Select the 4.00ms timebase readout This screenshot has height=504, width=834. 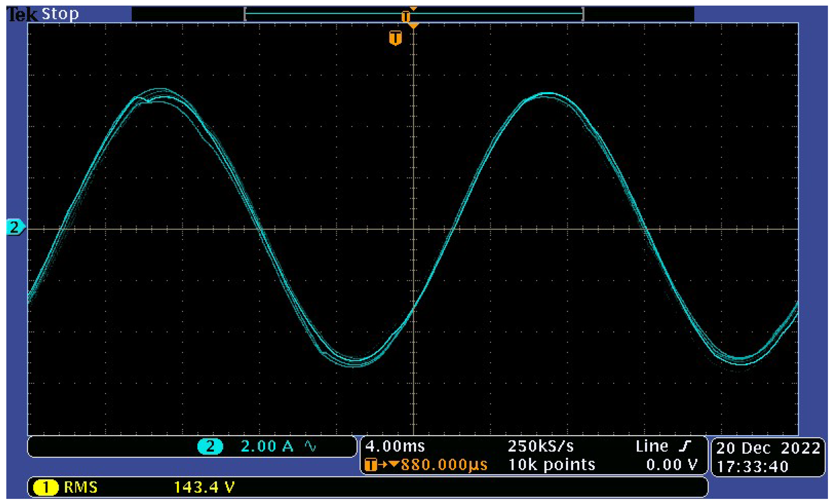pyautogui.click(x=395, y=446)
